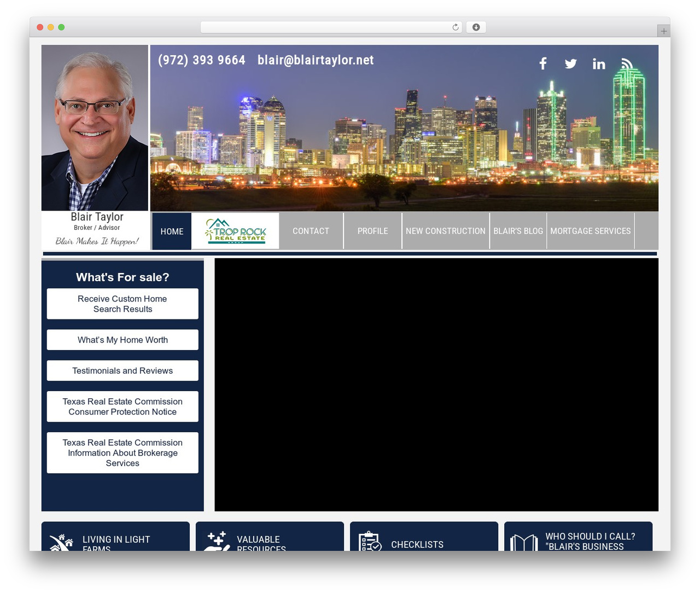Click the Who Should I Call book icon
700x593 pixels.
(524, 542)
